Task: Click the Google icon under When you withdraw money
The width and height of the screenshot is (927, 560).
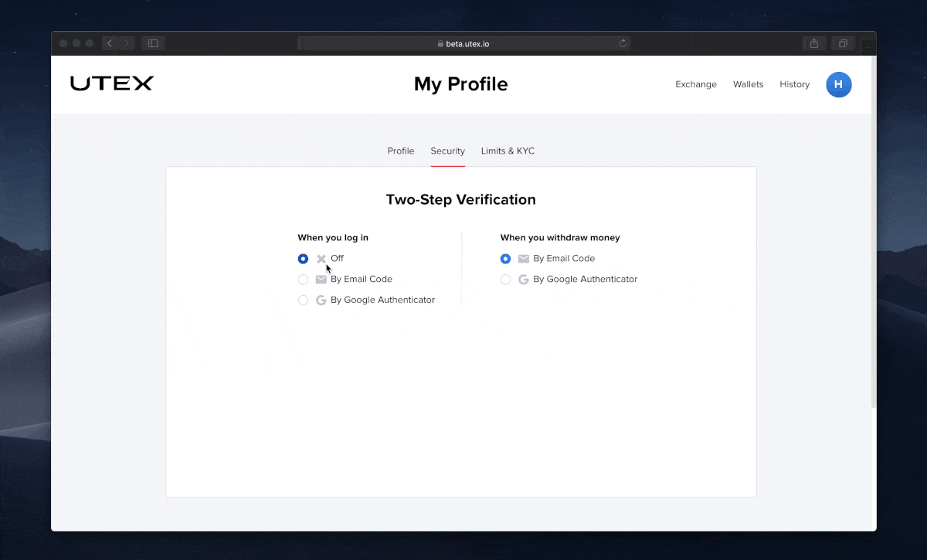Action: [x=524, y=280]
